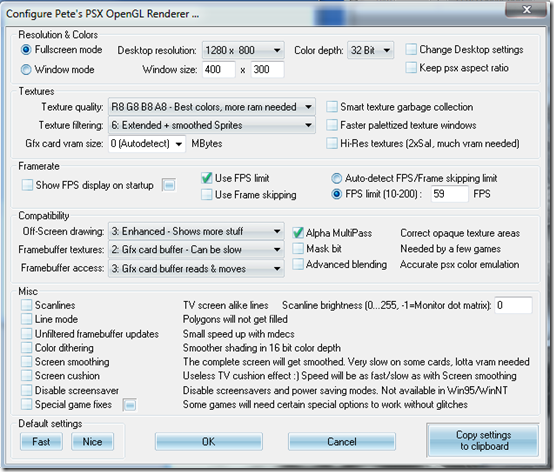Focus Window size height field 300
The image size is (554, 472).
[267, 69]
